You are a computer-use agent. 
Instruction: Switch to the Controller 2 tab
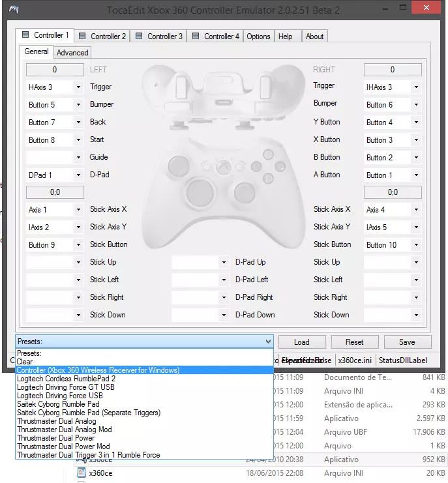[102, 36]
